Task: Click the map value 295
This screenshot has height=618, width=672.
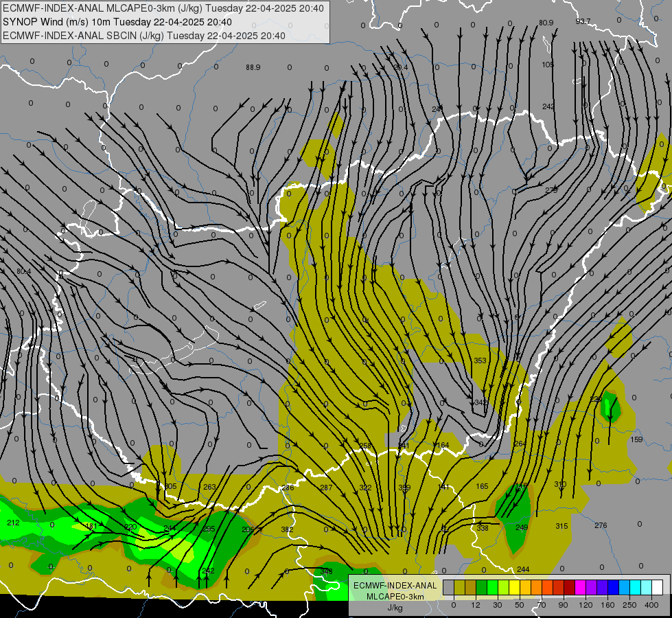Action: pos(209,529)
